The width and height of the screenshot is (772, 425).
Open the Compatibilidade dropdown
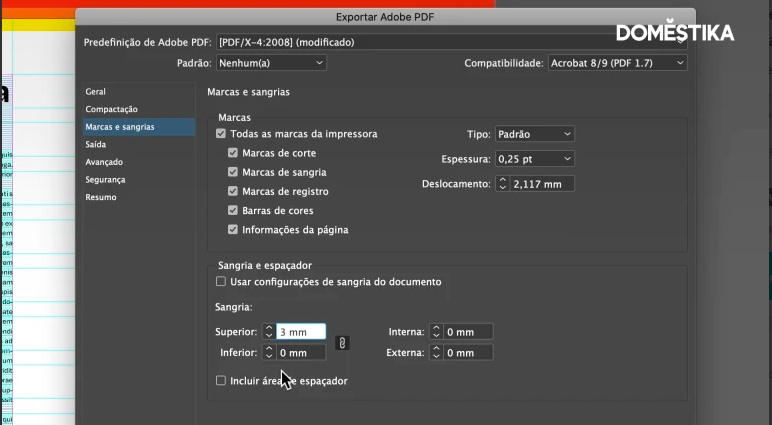tap(617, 63)
